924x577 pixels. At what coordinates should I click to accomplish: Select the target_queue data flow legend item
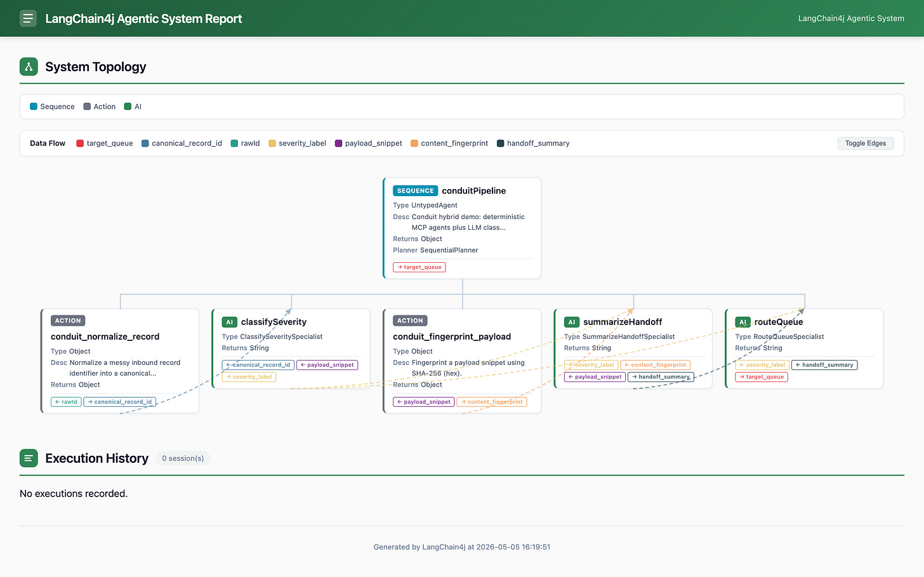(105, 143)
